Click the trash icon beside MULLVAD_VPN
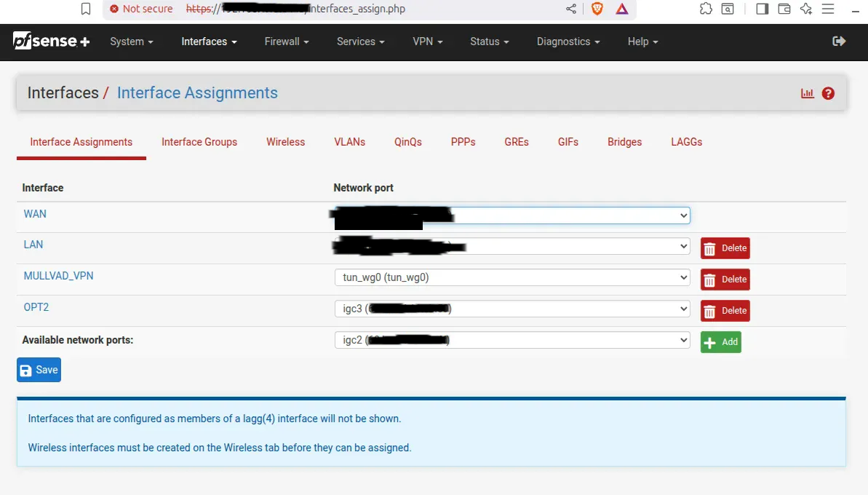Image resolution: width=868 pixels, height=495 pixels. pyautogui.click(x=711, y=279)
